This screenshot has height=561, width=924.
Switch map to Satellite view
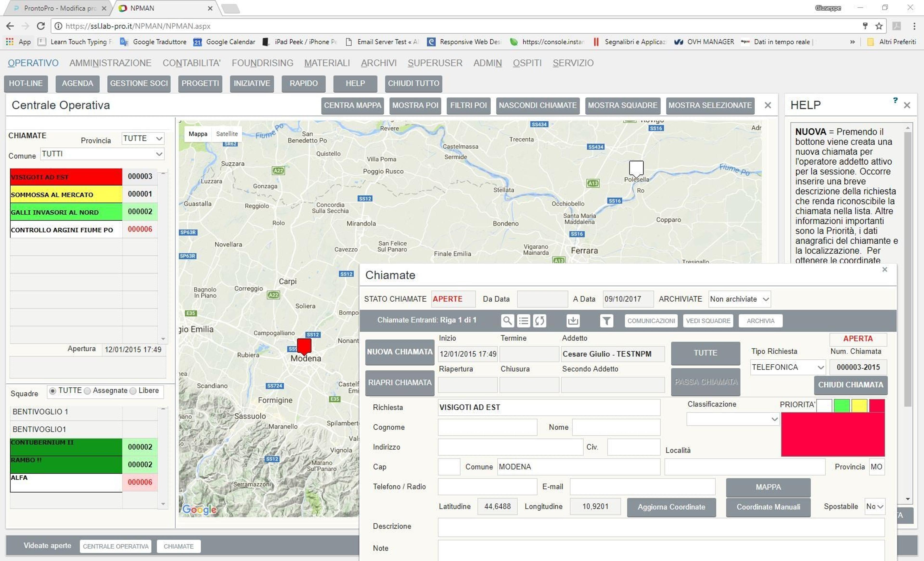click(227, 134)
